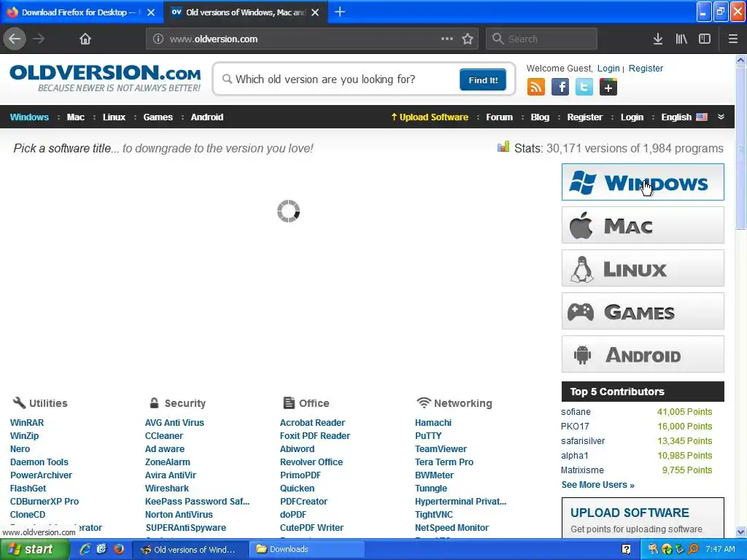Viewport: 747px width, 560px height.
Task: Click Upload Software in the navbar
Action: point(430,117)
